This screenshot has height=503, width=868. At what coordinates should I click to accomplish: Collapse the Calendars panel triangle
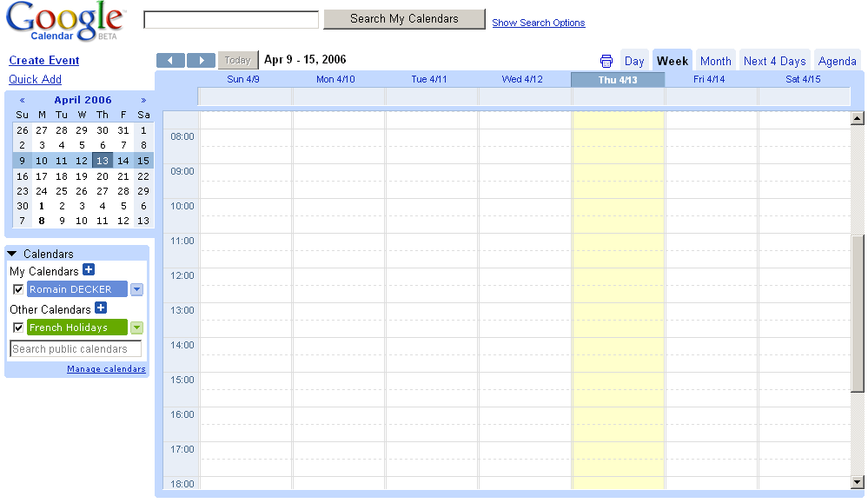[x=11, y=254]
